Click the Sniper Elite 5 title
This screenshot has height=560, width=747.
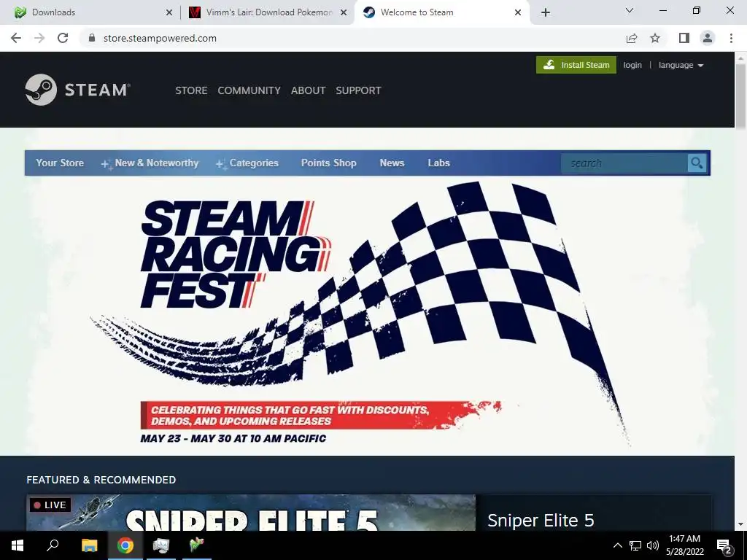pyautogui.click(x=541, y=521)
